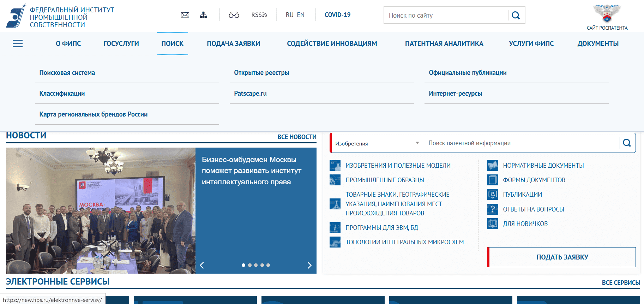Open the RSS feed icon
The width and height of the screenshot is (644, 304).
[x=259, y=15]
